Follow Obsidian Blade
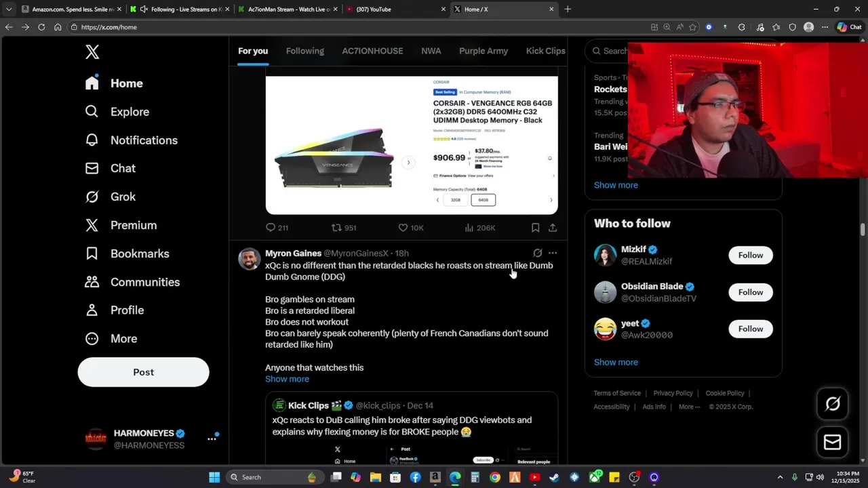The image size is (868, 488). pyautogui.click(x=751, y=292)
